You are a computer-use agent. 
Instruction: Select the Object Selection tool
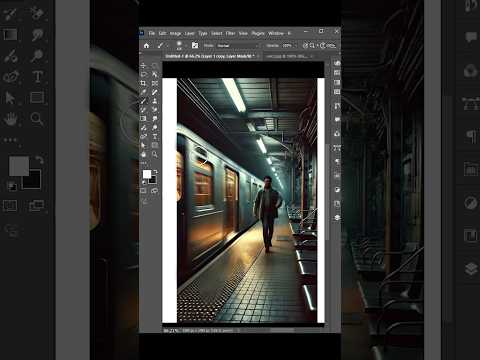(x=154, y=74)
